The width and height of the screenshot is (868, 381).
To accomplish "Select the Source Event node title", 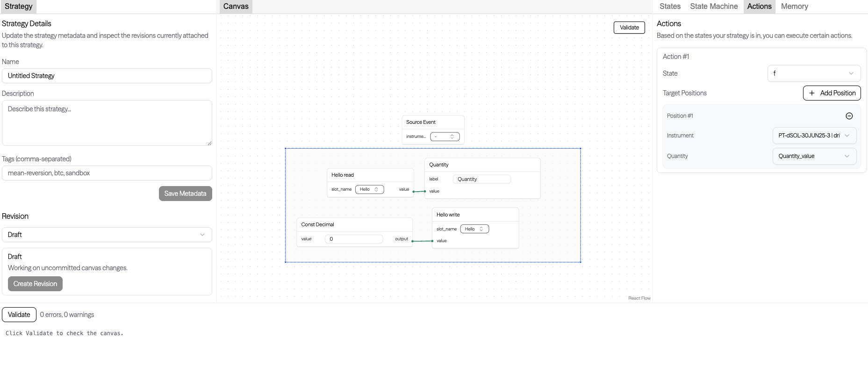I will click(x=421, y=122).
